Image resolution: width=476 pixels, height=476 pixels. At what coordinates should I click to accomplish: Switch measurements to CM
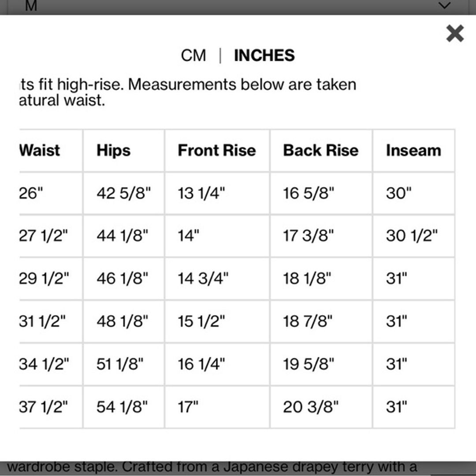click(x=193, y=56)
